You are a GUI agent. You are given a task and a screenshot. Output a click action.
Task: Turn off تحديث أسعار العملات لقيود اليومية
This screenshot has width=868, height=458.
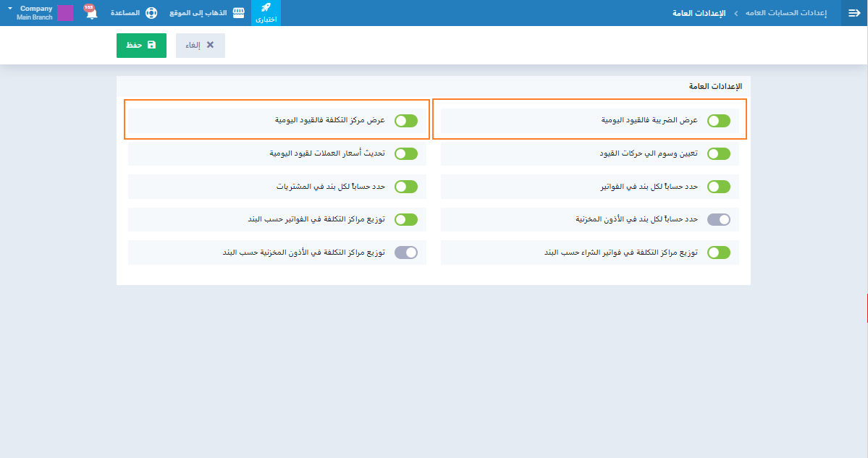405,153
